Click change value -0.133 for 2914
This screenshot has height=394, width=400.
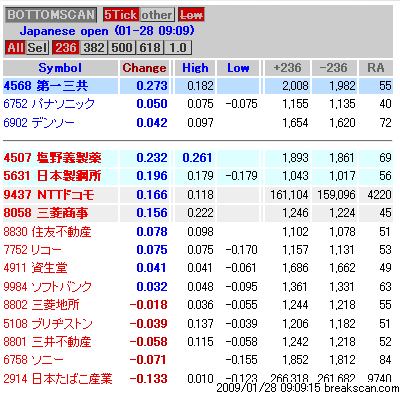coord(148,379)
